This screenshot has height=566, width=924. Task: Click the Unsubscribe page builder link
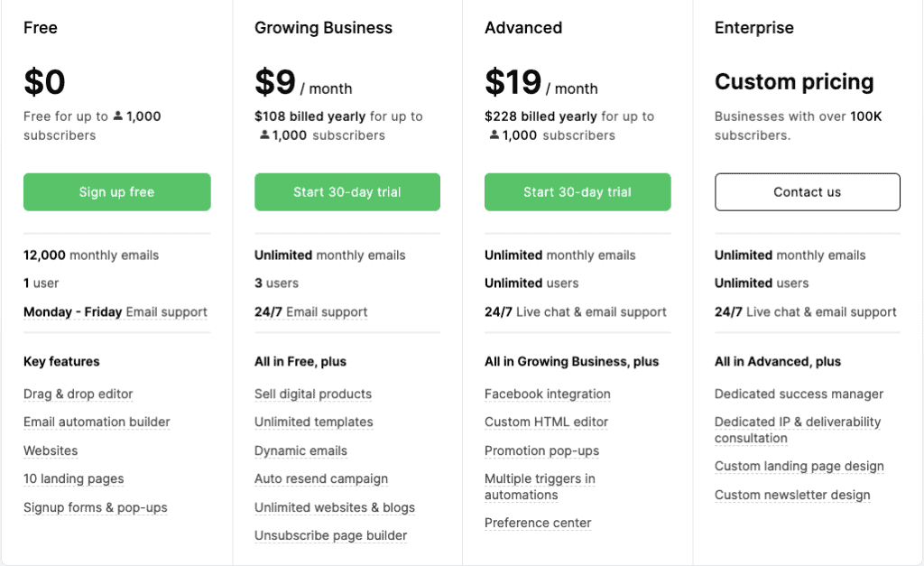[329, 535]
